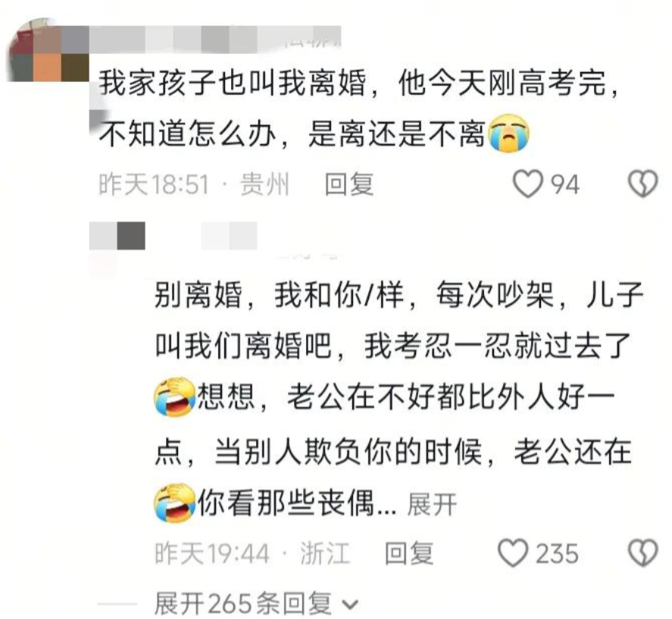
Task: Like the Zhejiang reply with 235 likes
Action: pyautogui.click(x=513, y=552)
